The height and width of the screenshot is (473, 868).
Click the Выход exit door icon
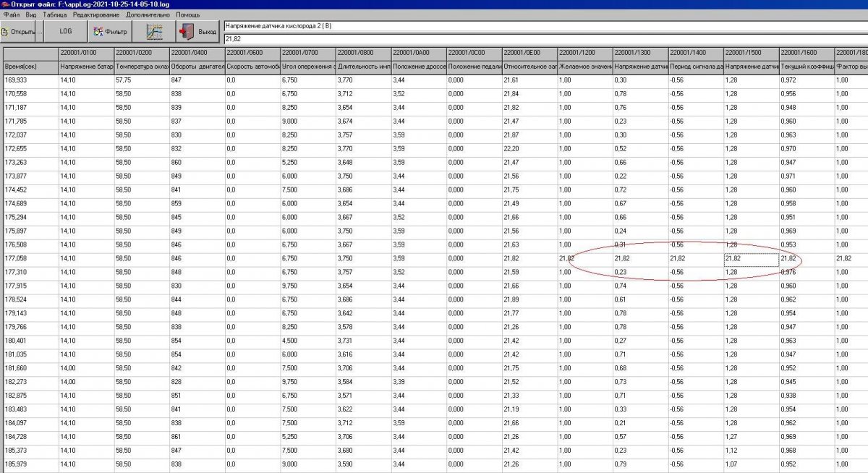pos(187,32)
